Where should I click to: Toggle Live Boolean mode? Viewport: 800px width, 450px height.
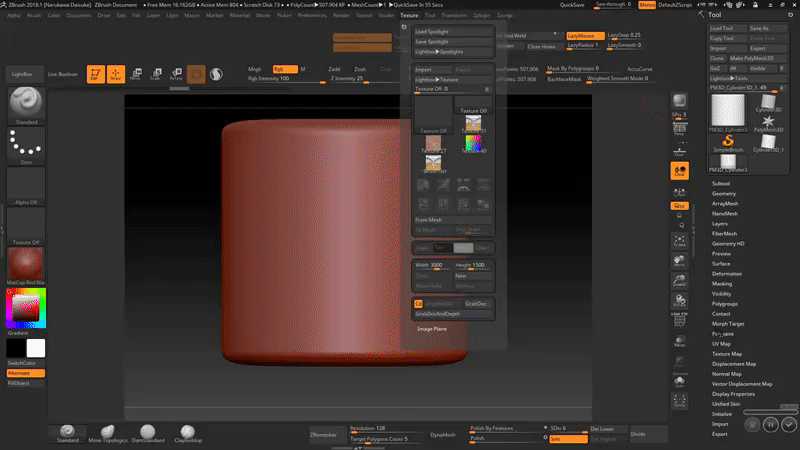[63, 74]
